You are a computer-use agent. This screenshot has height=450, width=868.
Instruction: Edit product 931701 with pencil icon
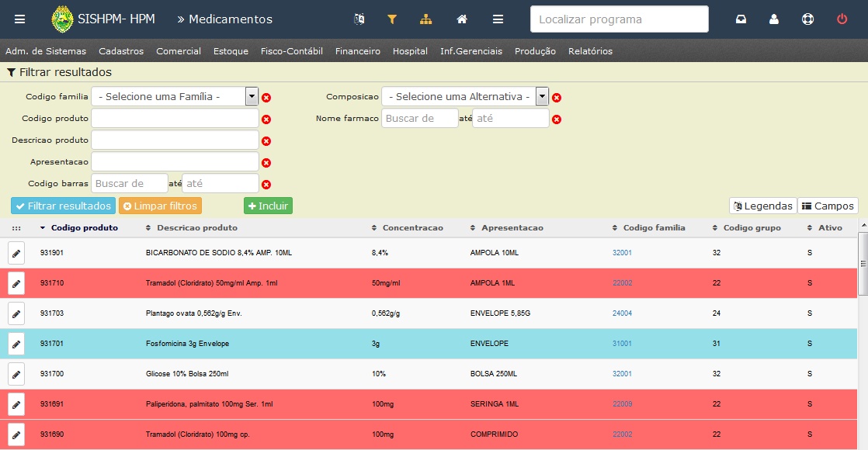tap(16, 344)
